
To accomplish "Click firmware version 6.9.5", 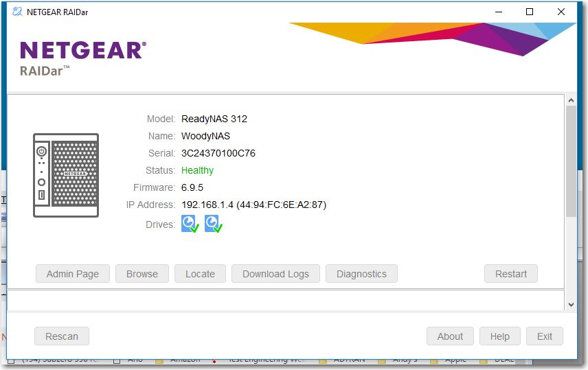I will point(192,187).
